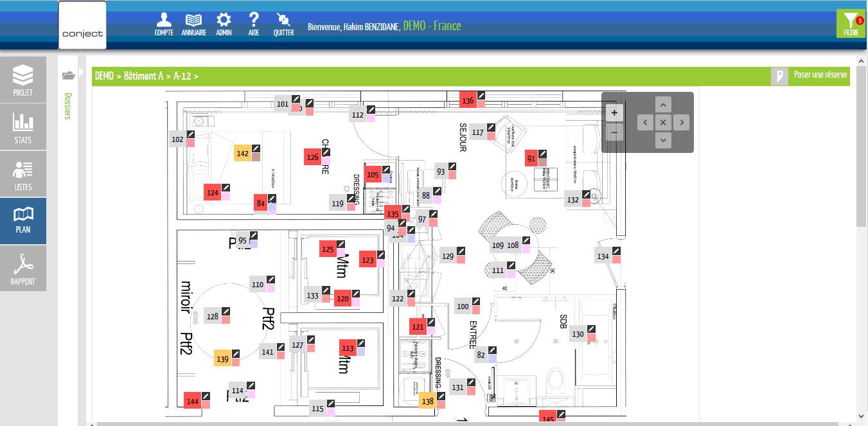The height and width of the screenshot is (426, 868).
Task: Select red reserve marker 105
Action: tap(373, 174)
